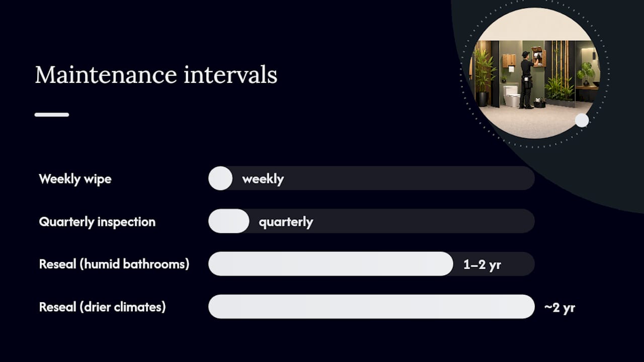Click the Quarterly inspection filled bar

click(x=229, y=221)
